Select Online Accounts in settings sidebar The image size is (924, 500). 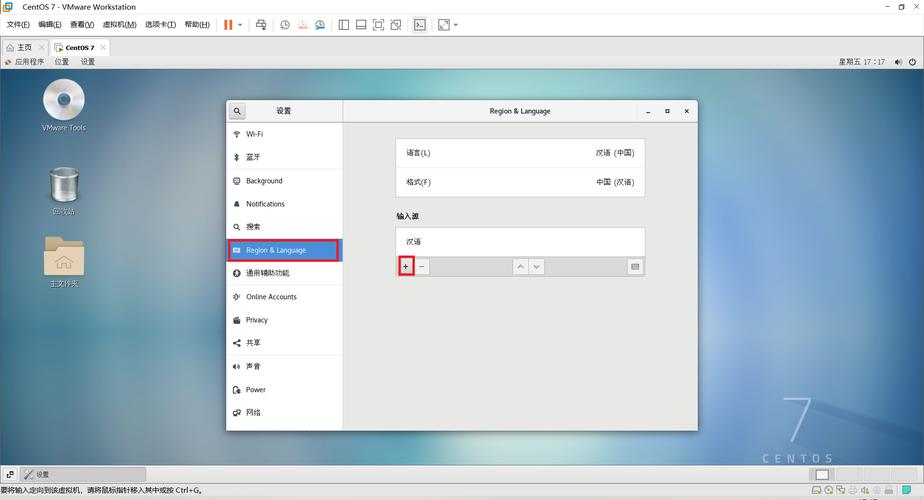[284, 297]
